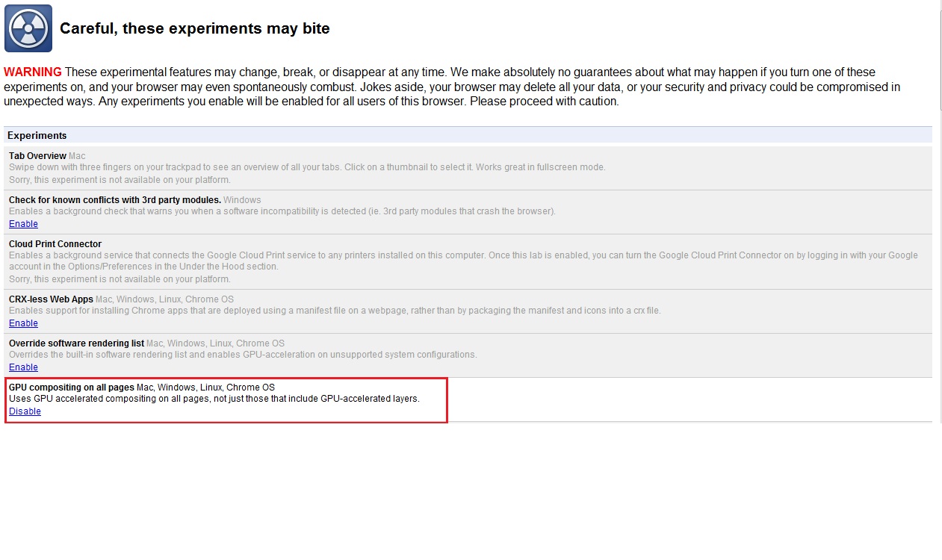Click the Experiments section header

[468, 135]
